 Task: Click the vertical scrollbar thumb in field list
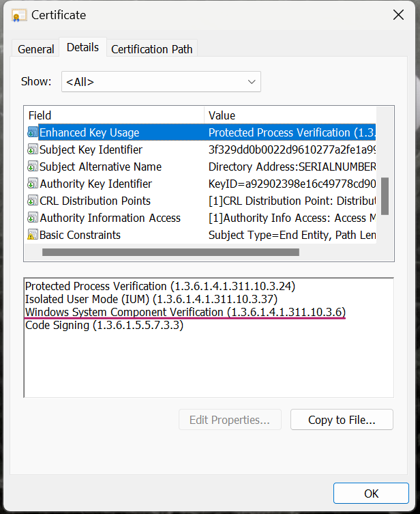click(x=385, y=196)
